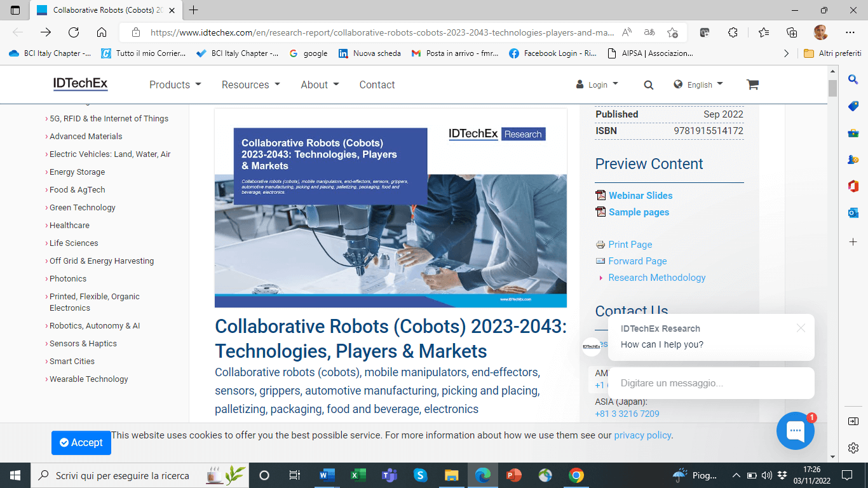Screen dimensions: 868x488
Task: Accept the cookie notice
Action: (x=81, y=443)
